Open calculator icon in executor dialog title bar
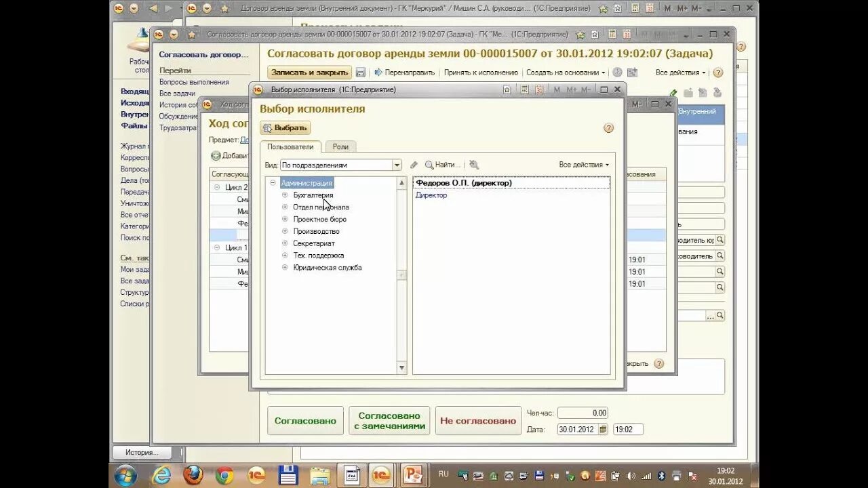Viewport: 868px width, 488px height. (x=524, y=89)
